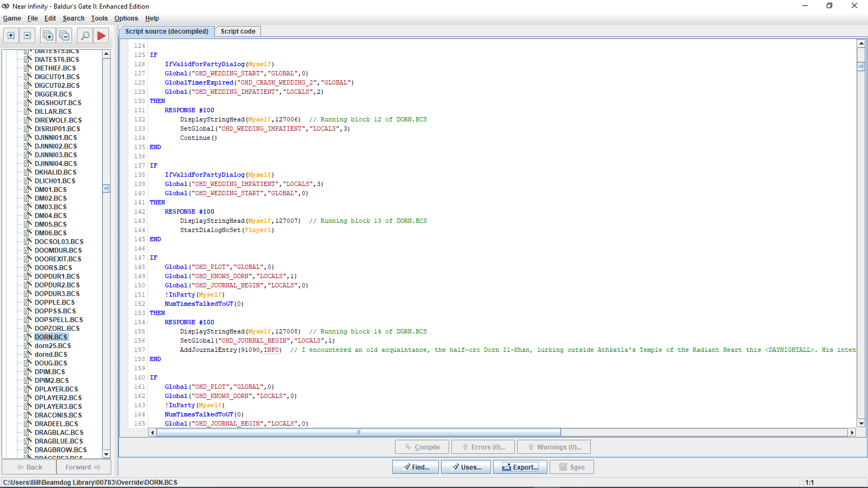Click the Export... button
868x488 pixels.
pos(520,467)
